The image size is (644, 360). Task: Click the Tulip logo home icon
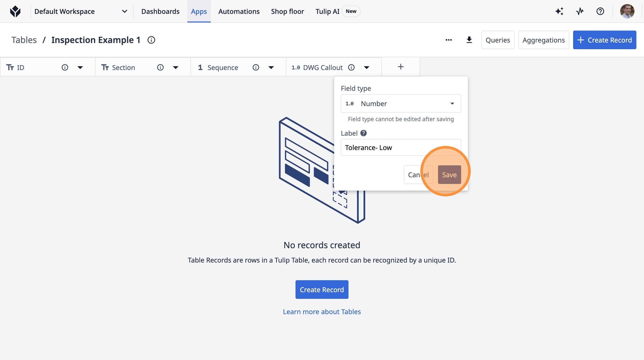[15, 11]
